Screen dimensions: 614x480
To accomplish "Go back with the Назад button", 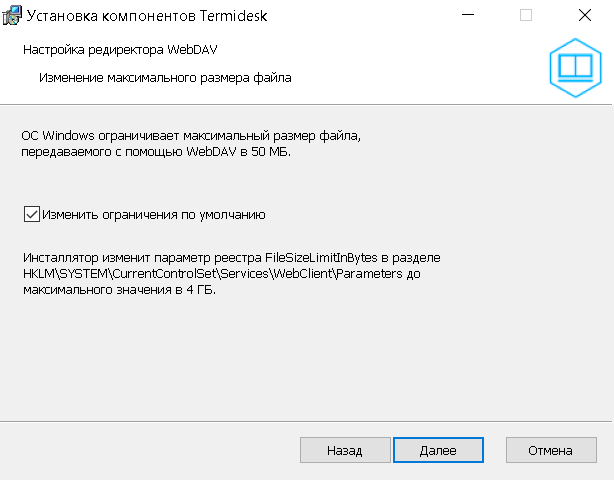I will click(345, 450).
